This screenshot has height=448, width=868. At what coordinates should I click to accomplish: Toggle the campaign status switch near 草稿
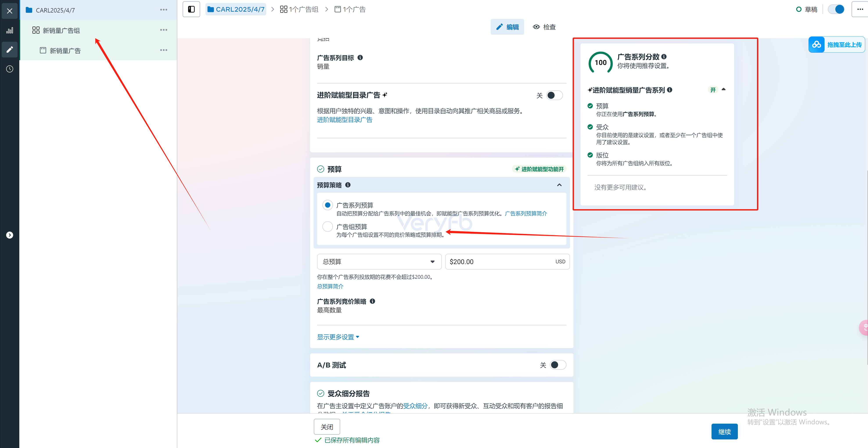point(836,9)
